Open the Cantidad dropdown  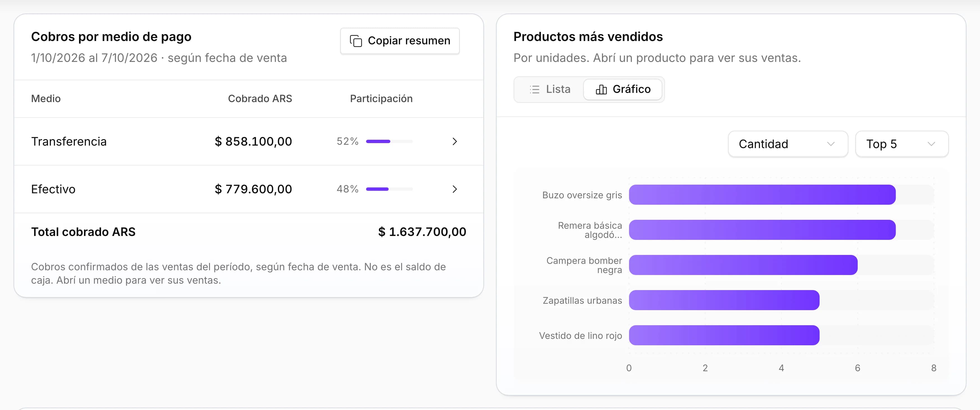(x=788, y=144)
